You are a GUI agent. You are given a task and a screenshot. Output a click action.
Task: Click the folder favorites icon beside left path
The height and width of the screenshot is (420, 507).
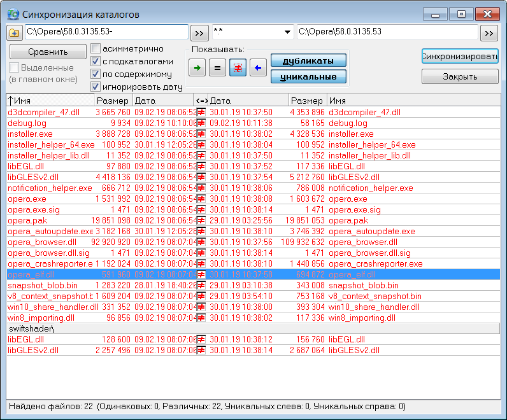pos(15,33)
